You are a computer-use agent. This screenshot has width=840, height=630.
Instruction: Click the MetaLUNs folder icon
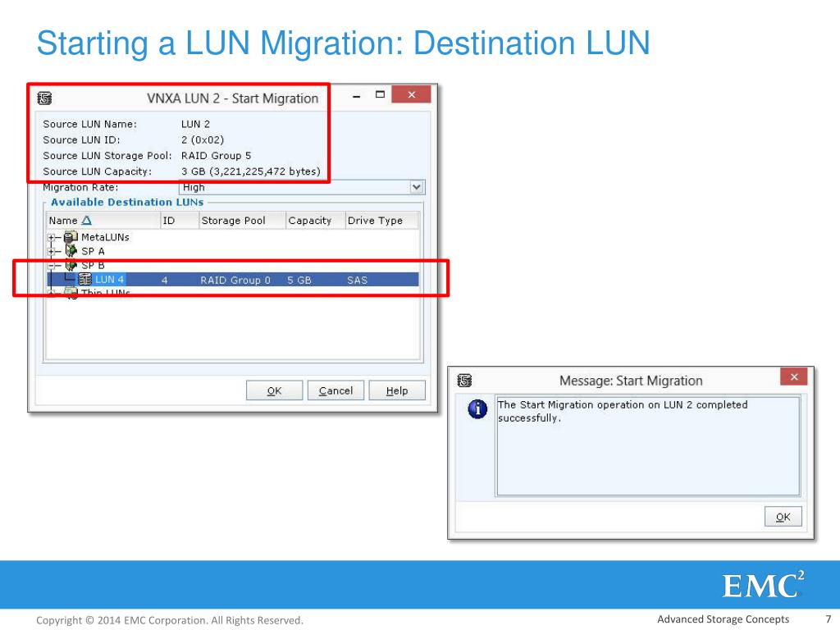[x=71, y=237]
